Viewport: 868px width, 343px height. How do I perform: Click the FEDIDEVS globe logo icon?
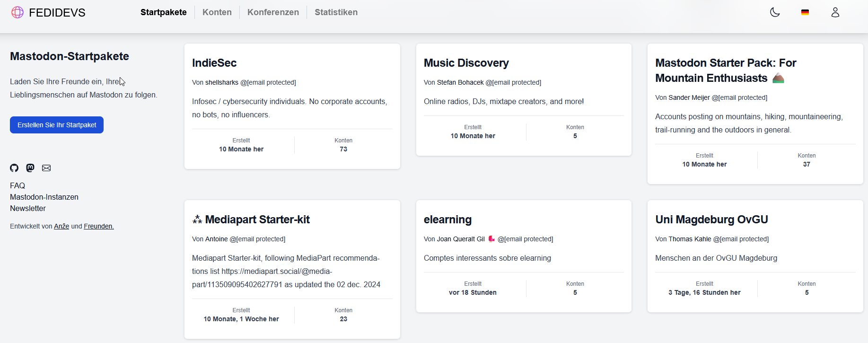tap(18, 12)
